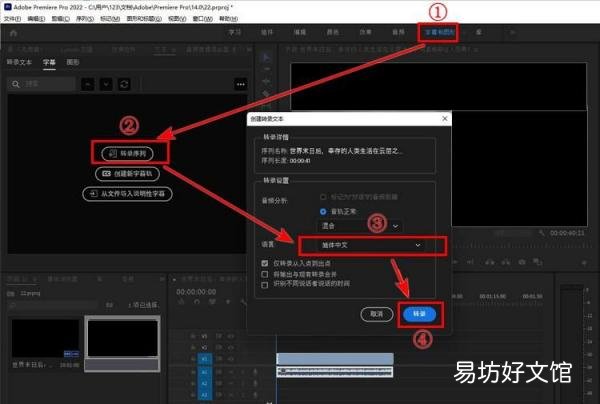The image size is (600, 404).
Task: Click the 转录序列 button
Action: pyautogui.click(x=127, y=153)
